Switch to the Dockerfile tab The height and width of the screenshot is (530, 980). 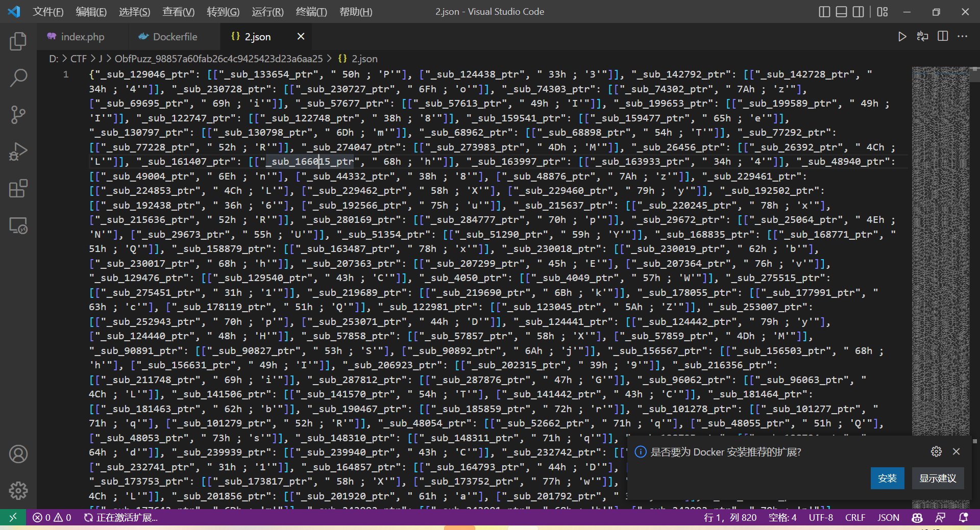tap(175, 36)
